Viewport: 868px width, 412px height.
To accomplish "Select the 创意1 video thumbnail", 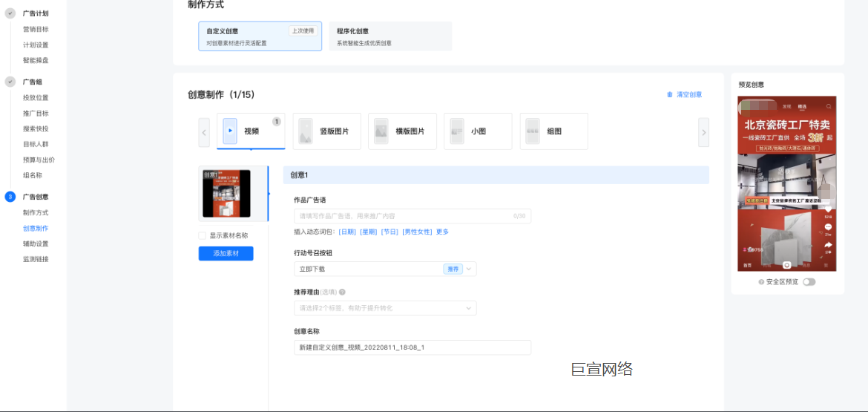I will (x=226, y=193).
